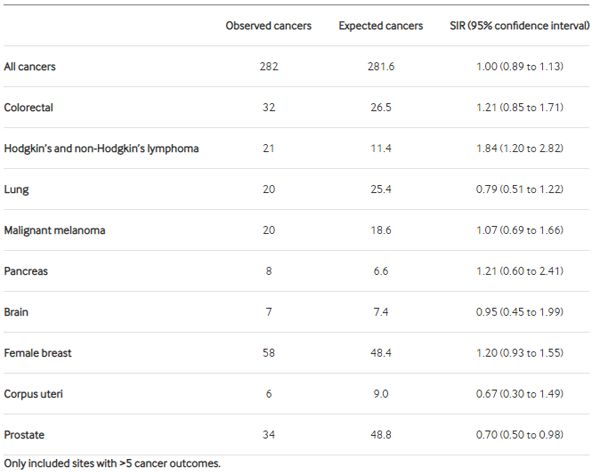Click the Brain row label
Image resolution: width=600 pixels, height=475 pixels.
point(18,312)
